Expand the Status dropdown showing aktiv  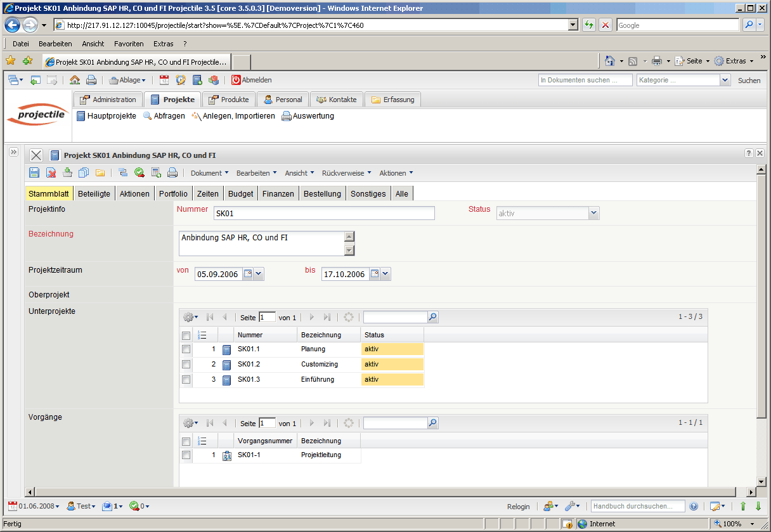click(593, 214)
